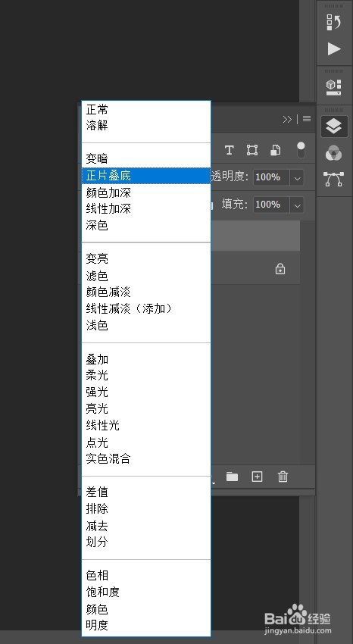Open the Actions panel play icon
The image size is (353, 644).
click(334, 49)
